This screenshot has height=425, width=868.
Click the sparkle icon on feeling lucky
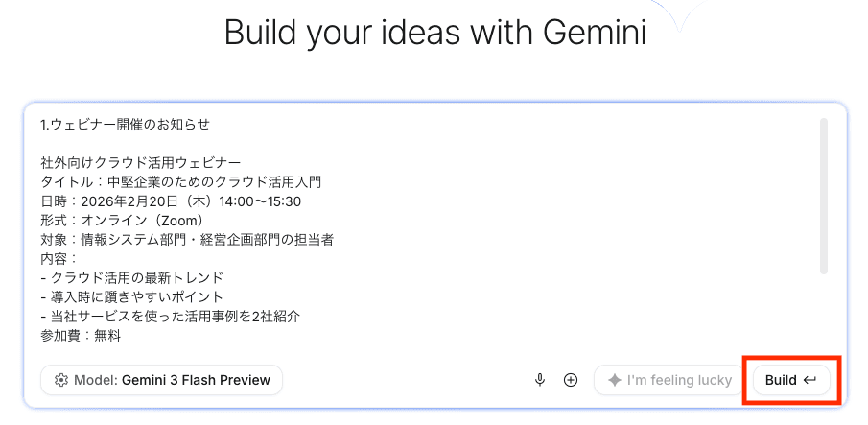click(x=614, y=380)
